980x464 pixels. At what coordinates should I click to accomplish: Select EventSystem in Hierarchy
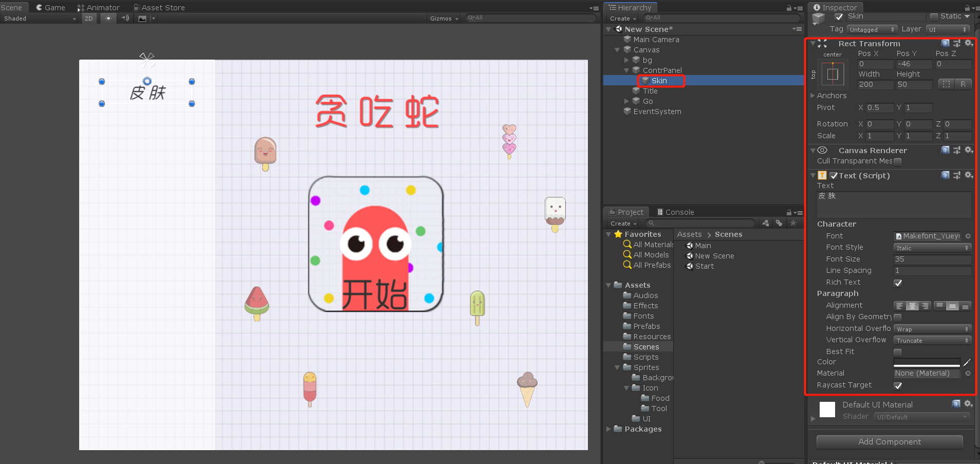[657, 112]
